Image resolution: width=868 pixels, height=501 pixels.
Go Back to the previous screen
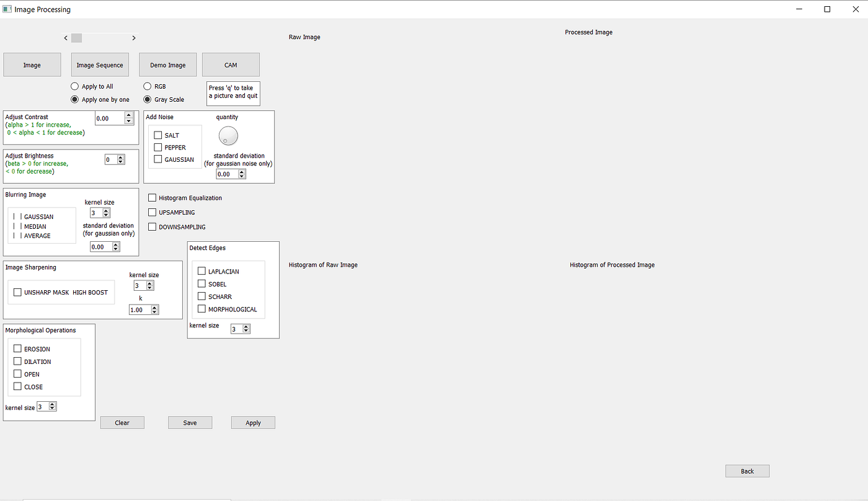pos(747,471)
